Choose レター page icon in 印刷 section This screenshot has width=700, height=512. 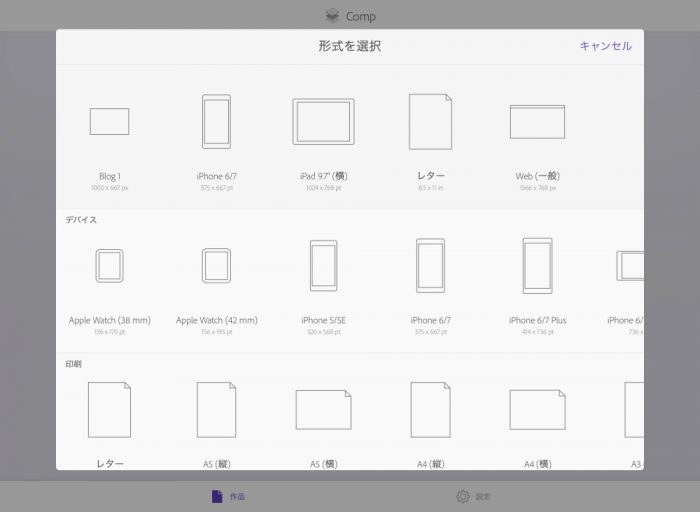(x=109, y=410)
